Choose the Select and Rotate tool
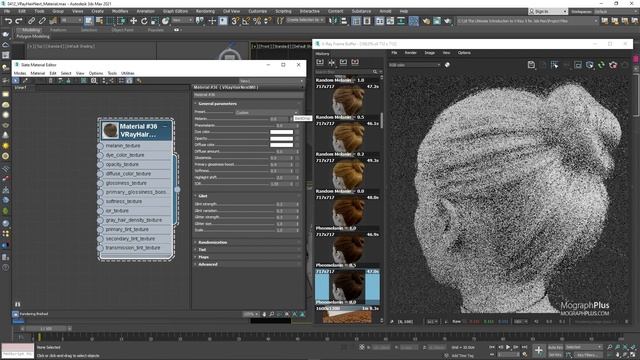640x360 pixels. tap(144, 21)
